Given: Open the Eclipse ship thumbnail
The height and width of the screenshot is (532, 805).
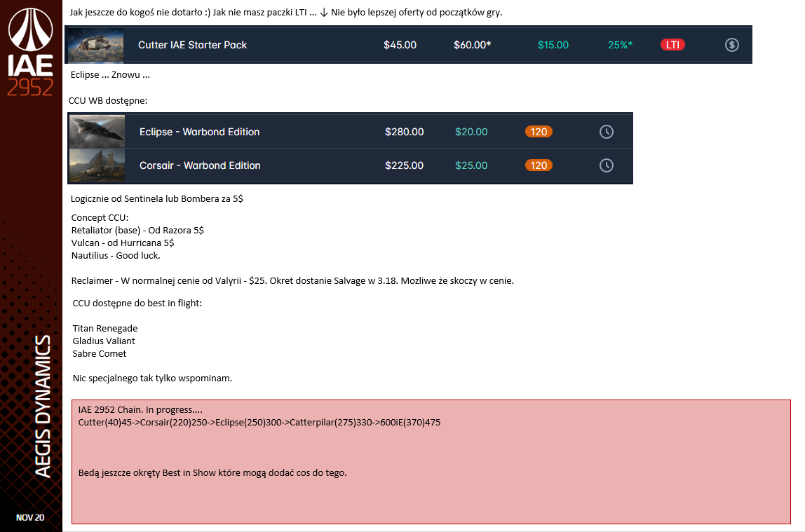Looking at the screenshot, I should (x=97, y=131).
